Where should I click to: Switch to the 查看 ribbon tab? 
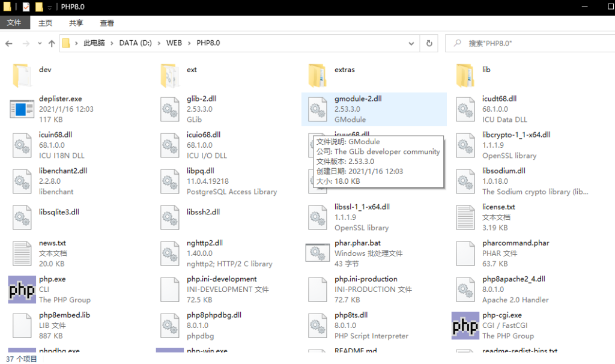[x=107, y=23]
